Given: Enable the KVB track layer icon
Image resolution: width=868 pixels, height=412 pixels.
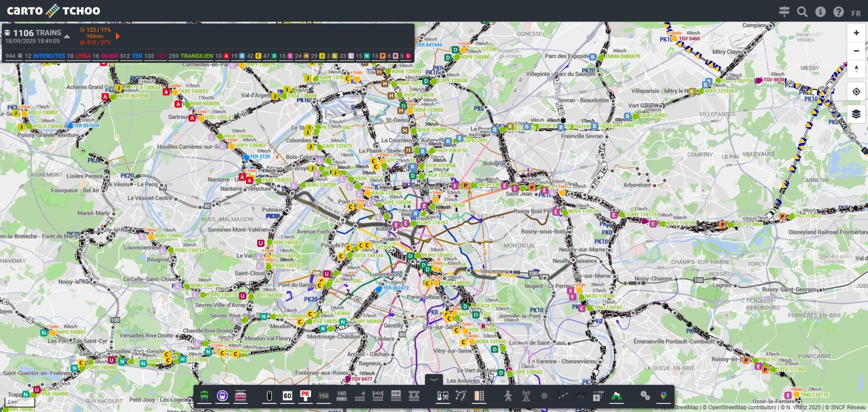Looking at the screenshot, I should click(395, 396).
